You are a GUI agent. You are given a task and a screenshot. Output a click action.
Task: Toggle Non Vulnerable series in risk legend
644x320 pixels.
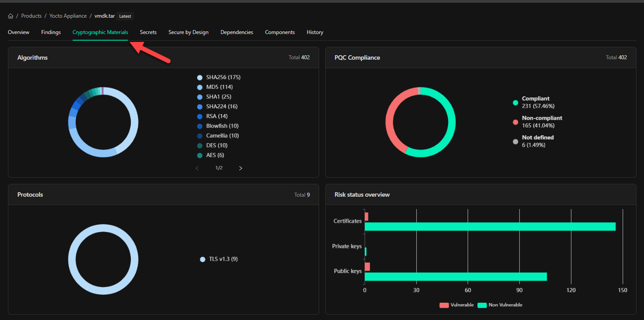click(x=500, y=305)
